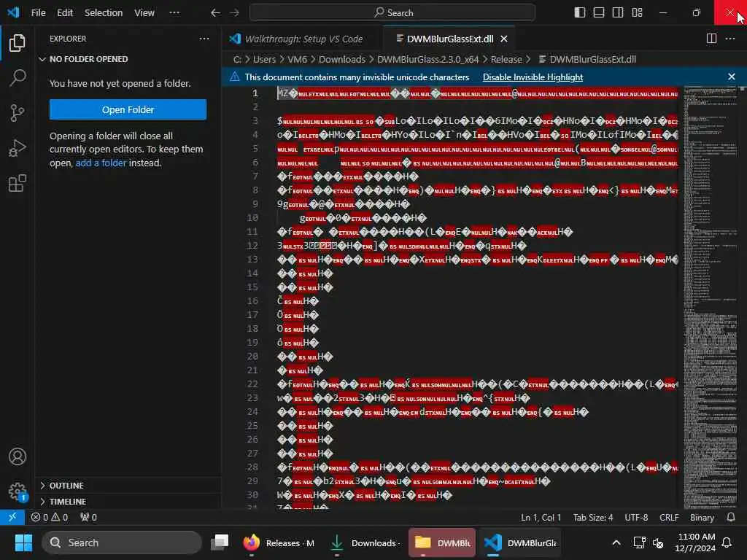
Task: Open the taskbar clock showing 11:00 AM
Action: [x=695, y=542]
